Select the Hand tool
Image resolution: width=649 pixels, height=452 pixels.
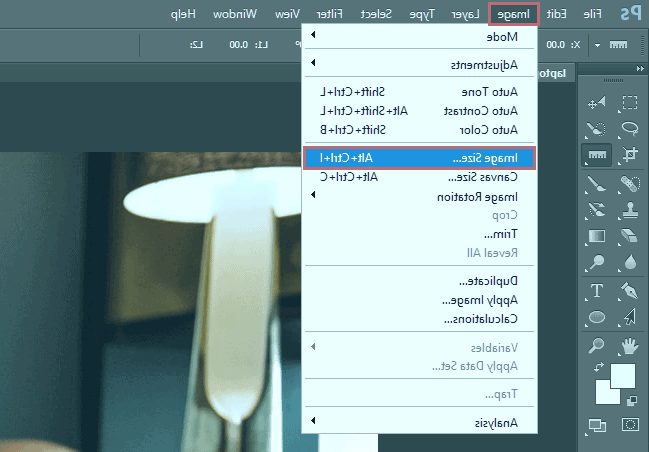click(630, 345)
